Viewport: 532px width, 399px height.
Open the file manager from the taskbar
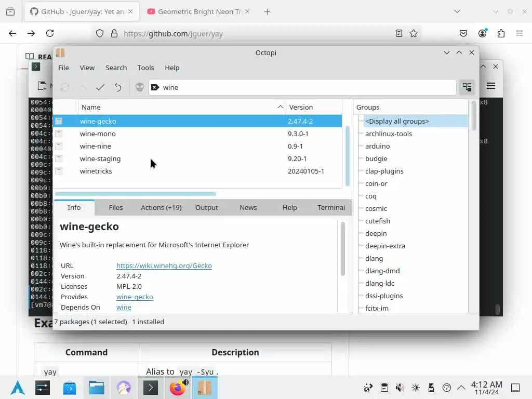(x=96, y=388)
